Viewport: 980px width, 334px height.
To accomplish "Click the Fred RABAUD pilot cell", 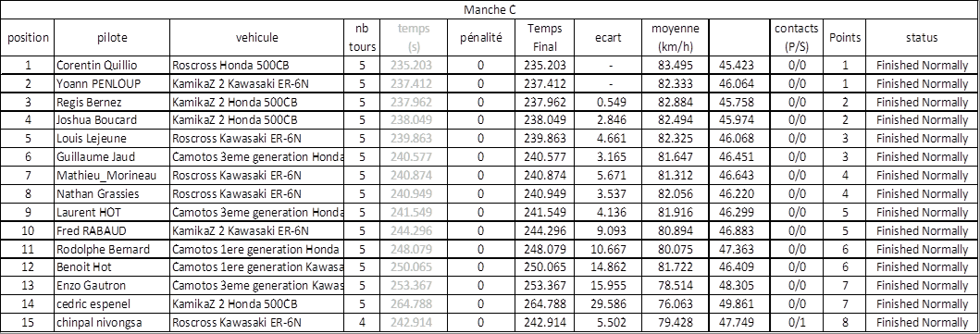I will [112, 230].
